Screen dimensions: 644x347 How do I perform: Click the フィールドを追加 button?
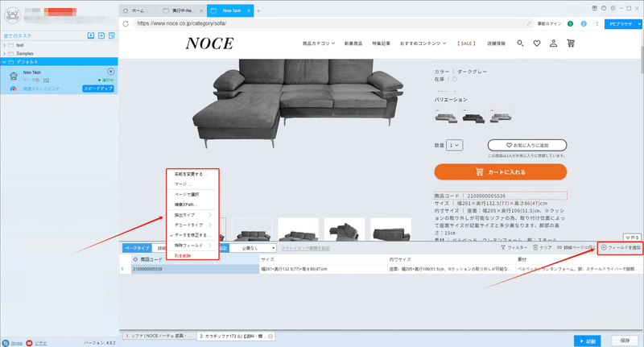pos(620,248)
